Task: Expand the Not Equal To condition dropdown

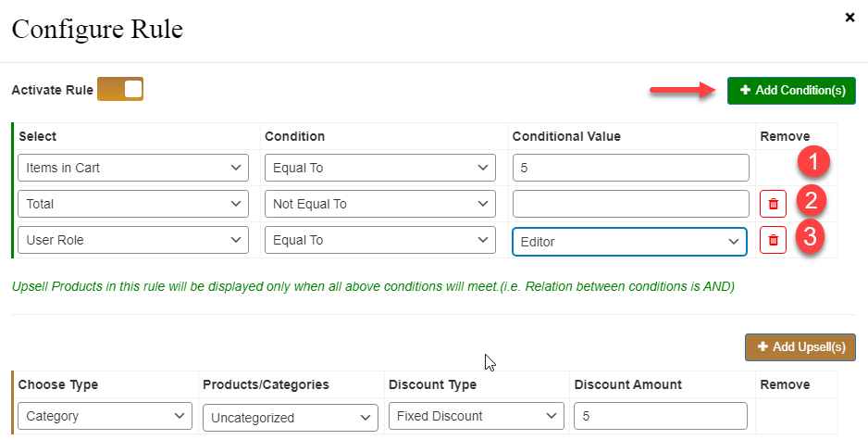Action: [379, 204]
